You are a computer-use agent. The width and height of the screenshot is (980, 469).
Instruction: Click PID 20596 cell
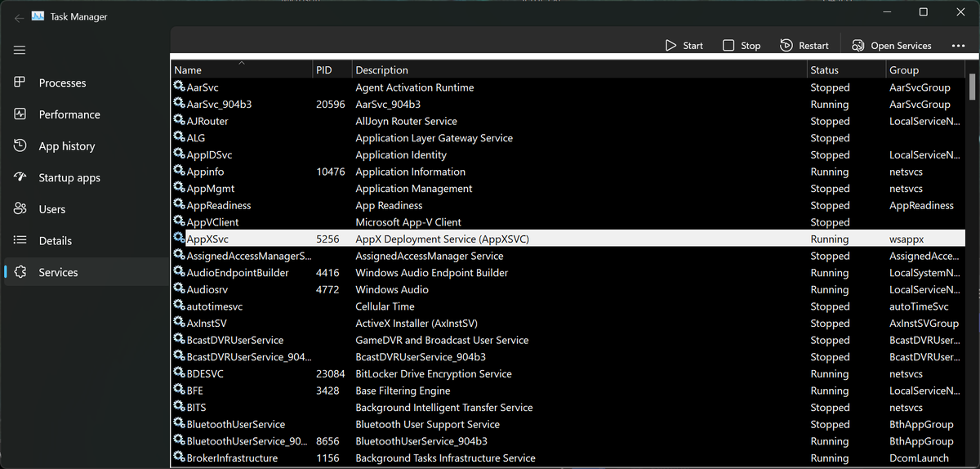[331, 105]
